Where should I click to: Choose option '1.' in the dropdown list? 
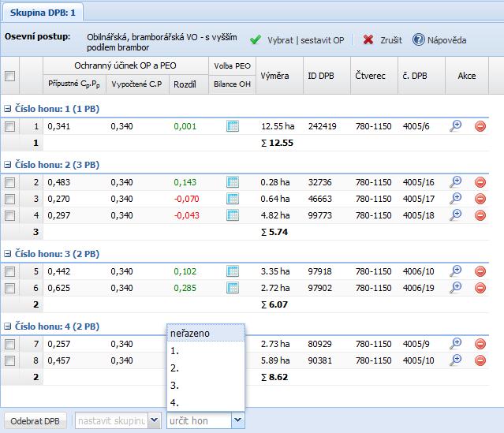(x=206, y=351)
